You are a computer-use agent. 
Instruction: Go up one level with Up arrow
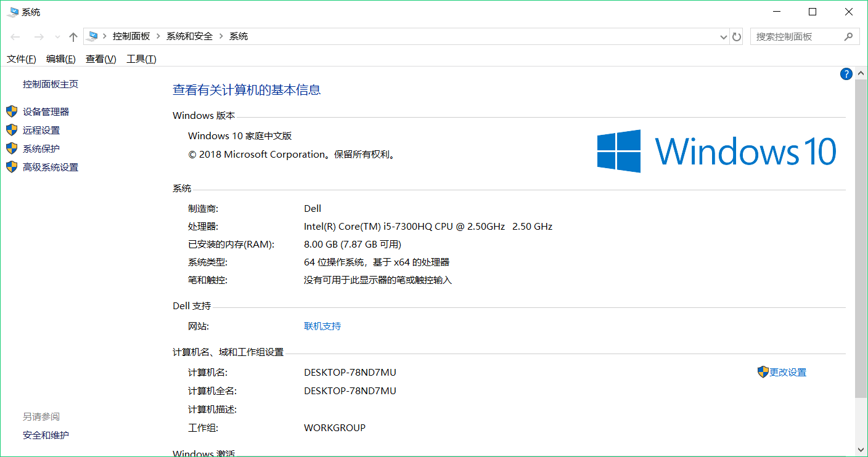pos(73,37)
